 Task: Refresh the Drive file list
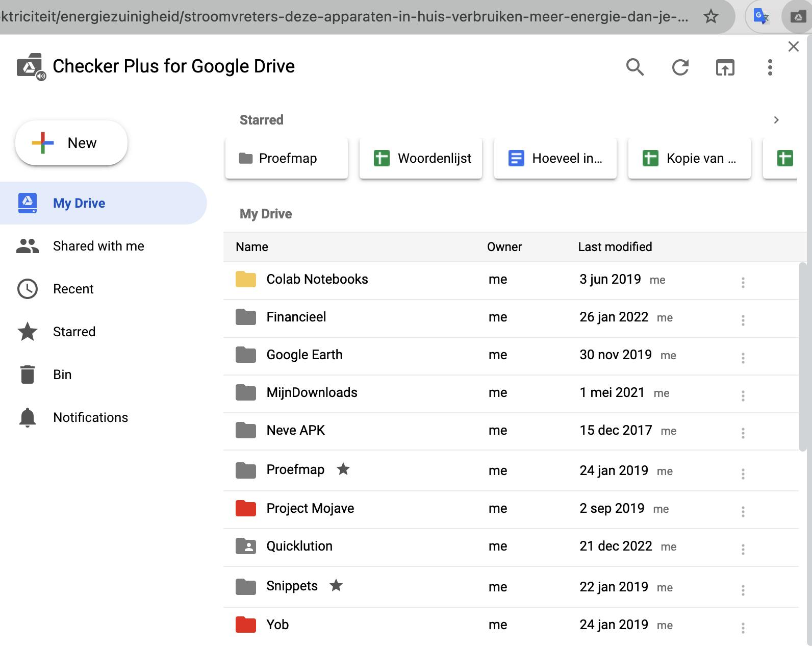point(680,67)
